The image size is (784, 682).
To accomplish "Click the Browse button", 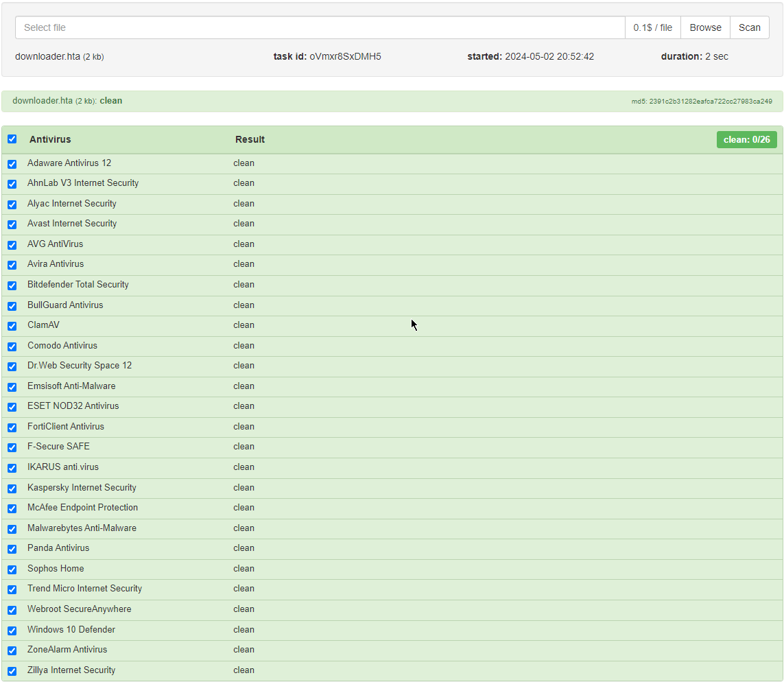I will tap(705, 27).
